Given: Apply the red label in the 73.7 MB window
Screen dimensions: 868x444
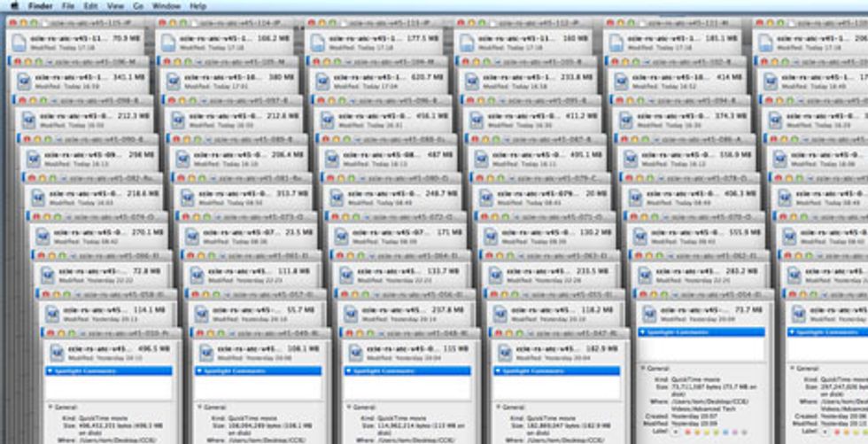Looking at the screenshot, I should tap(687, 433).
